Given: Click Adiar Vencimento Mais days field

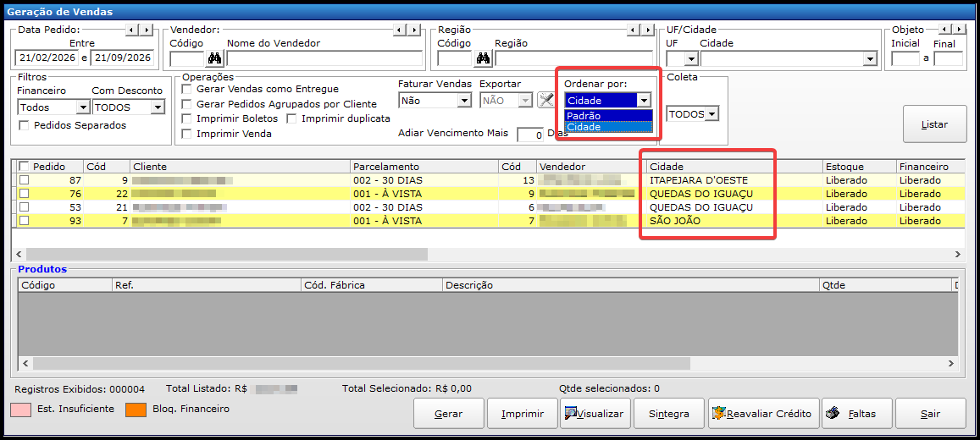Looking at the screenshot, I should click(x=530, y=135).
